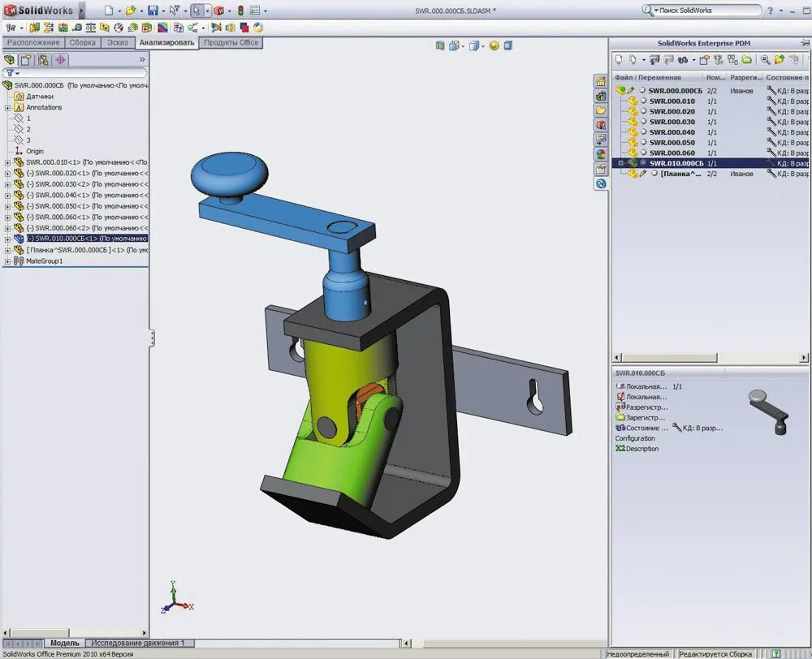Expand the MateGroup1 node
The image size is (812, 659).
7,261
